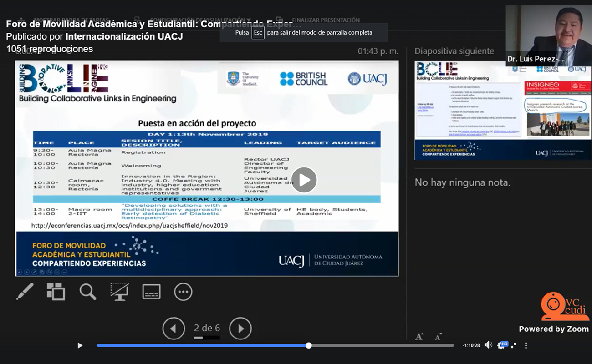
Task: Toggle the subtitles icon in presenter view
Action: click(151, 292)
